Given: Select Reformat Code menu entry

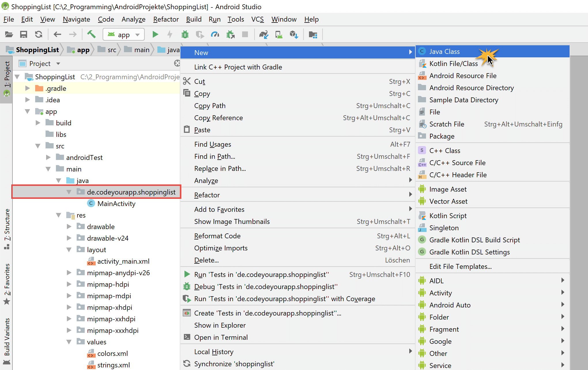Looking at the screenshot, I should point(298,236).
